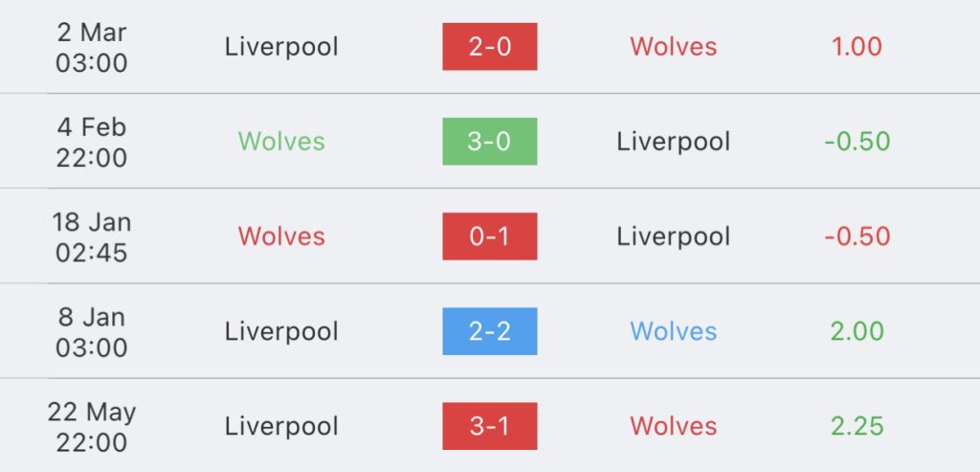Click the red 3-1 score badge

tap(489, 426)
